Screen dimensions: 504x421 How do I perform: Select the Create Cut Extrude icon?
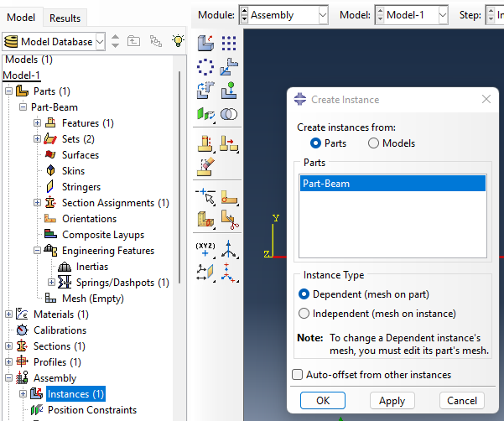point(205,143)
